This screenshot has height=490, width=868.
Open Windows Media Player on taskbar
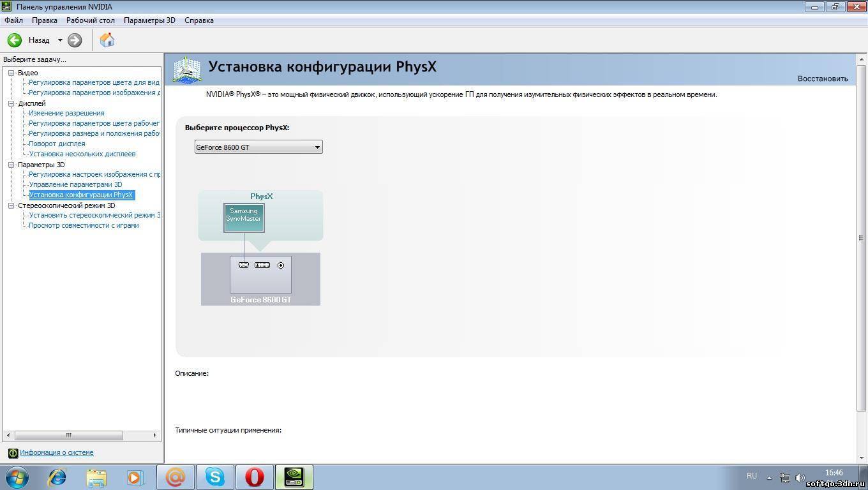coord(135,477)
